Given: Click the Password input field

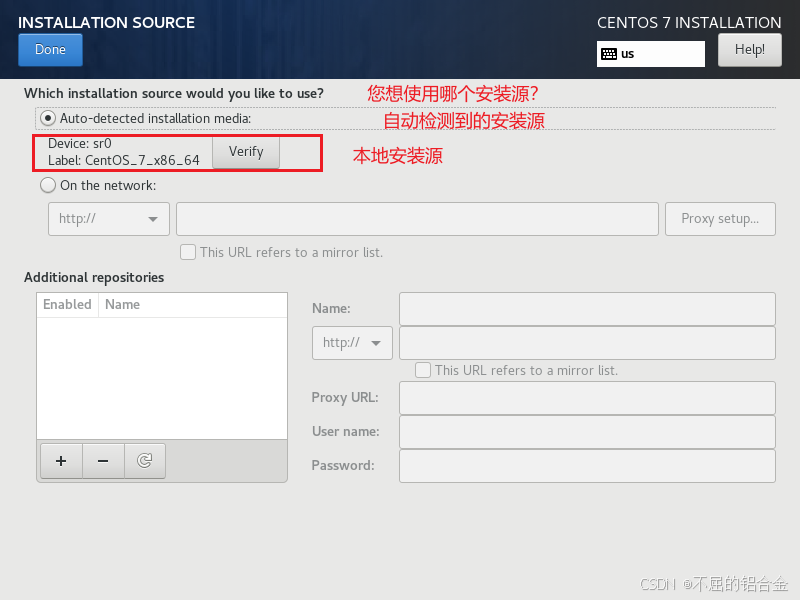Looking at the screenshot, I should click(x=587, y=466).
